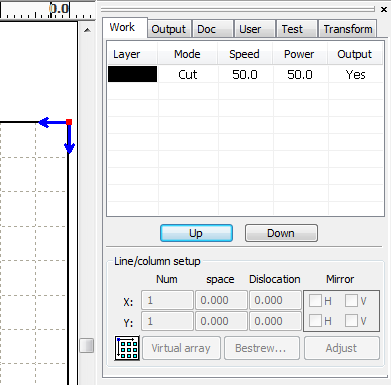Click the Speed column header
This screenshot has height=385, width=391.
pos(245,54)
